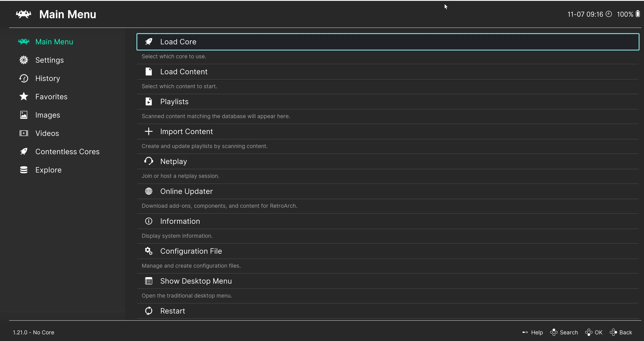Click the Restart circular arrow icon
The image size is (644, 341).
[148, 311]
